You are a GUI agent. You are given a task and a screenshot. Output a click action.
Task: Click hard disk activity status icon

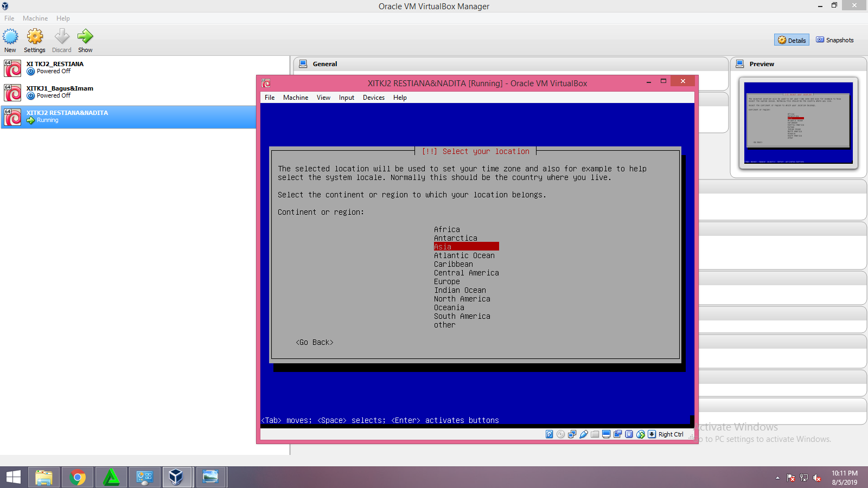(550, 434)
